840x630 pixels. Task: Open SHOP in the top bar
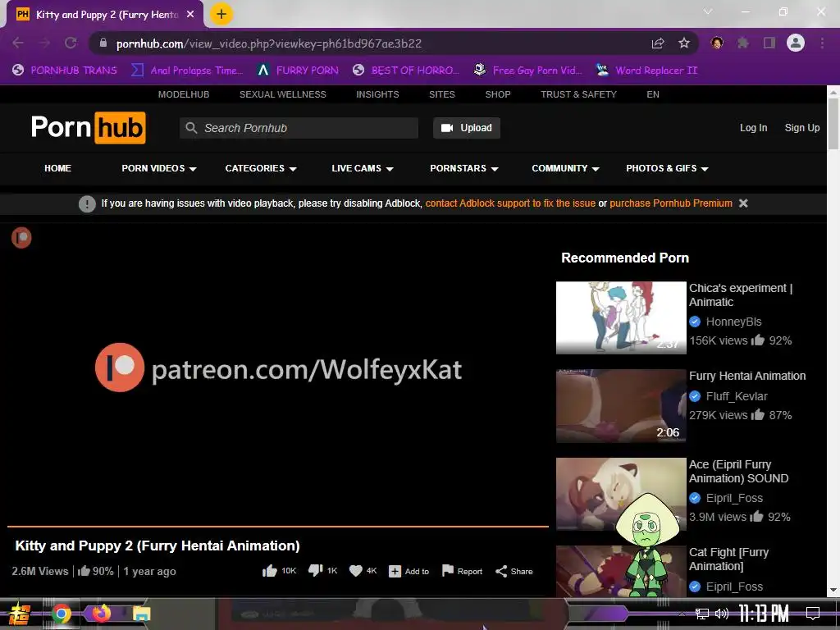click(x=498, y=94)
